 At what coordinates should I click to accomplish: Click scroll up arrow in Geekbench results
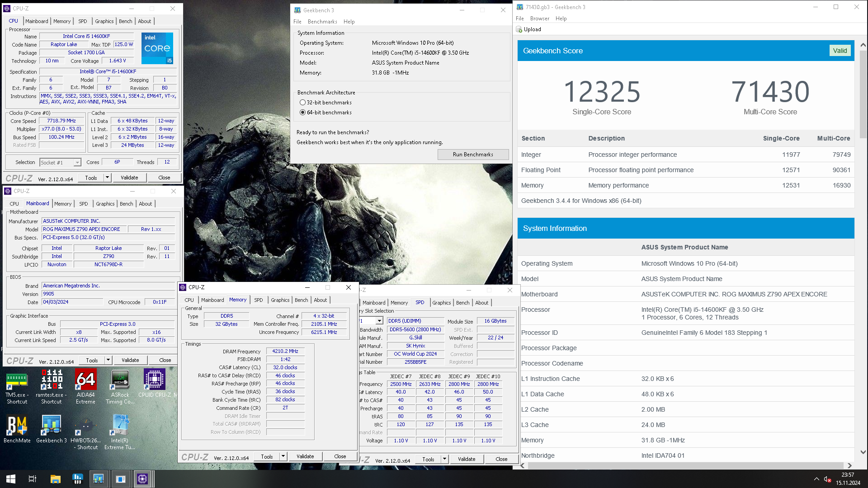coord(863,45)
